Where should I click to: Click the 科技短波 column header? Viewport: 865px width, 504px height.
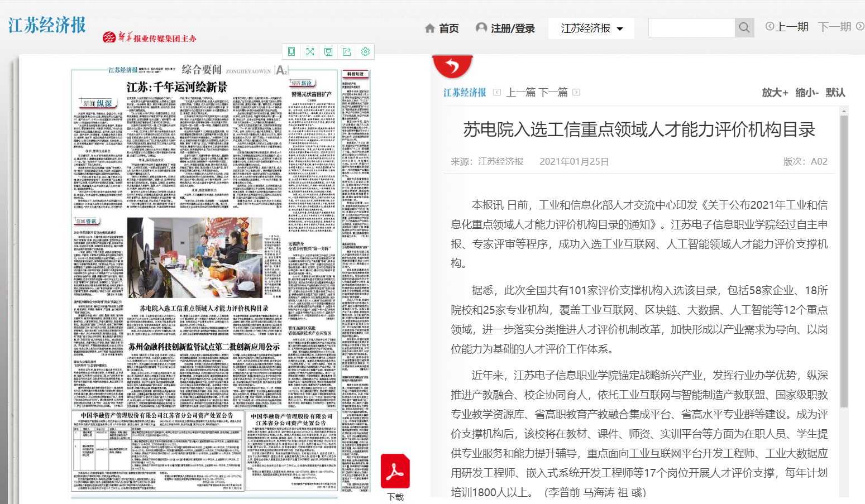pos(355,74)
